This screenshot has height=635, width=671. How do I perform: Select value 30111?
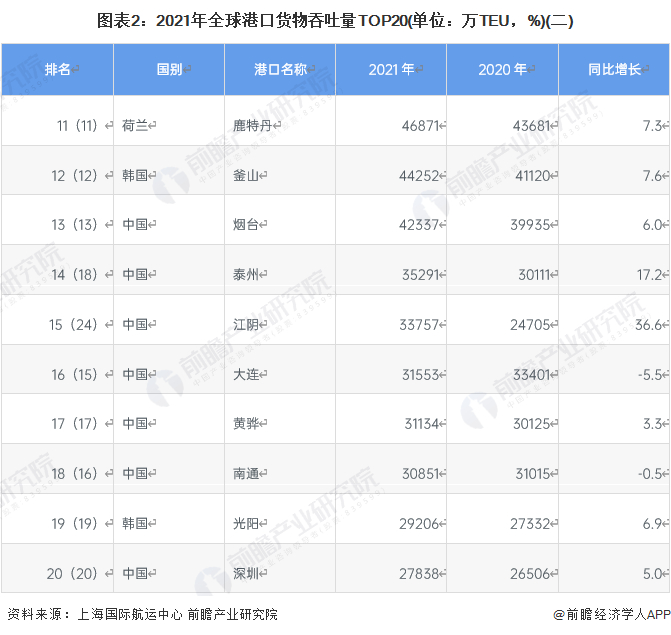click(x=534, y=275)
